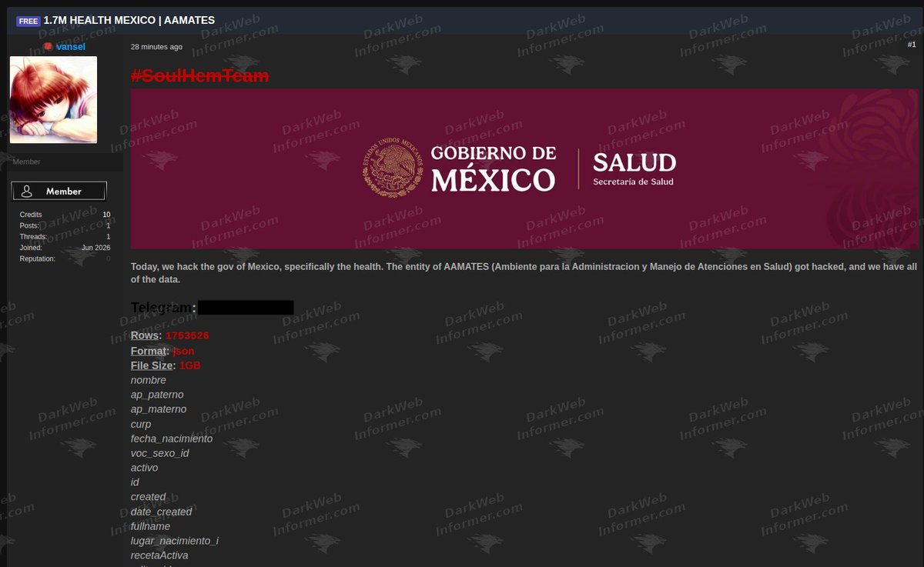Image resolution: width=924 pixels, height=567 pixels.
Task: Click the field name lugar_nacimiento_i
Action: pyautogui.click(x=175, y=541)
